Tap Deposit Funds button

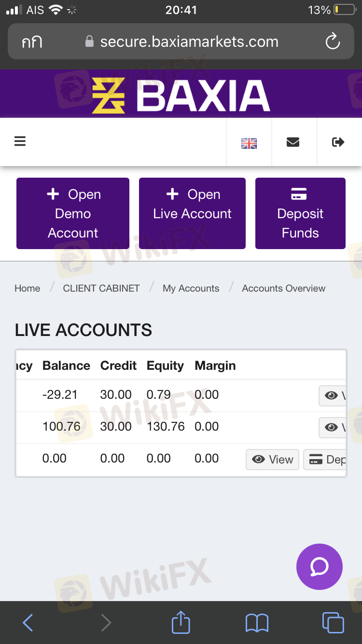[x=300, y=213]
